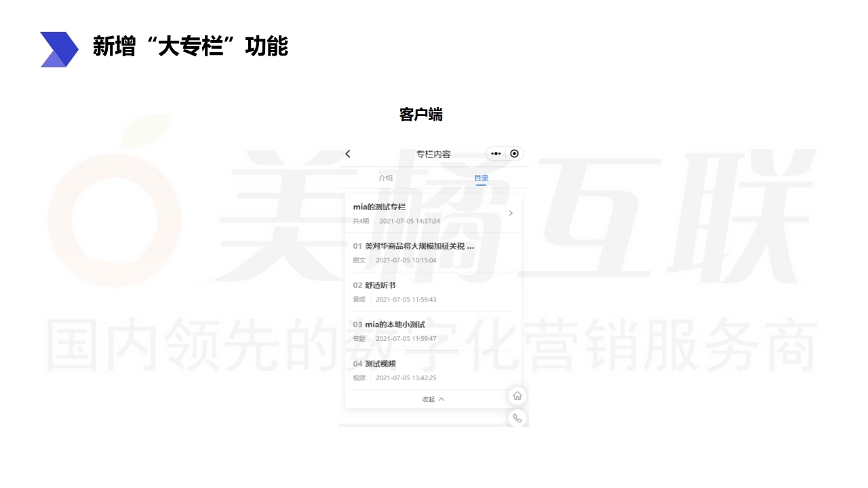The height and width of the screenshot is (488, 868).
Task: Select timestamp 2021-07-05 11:59:47
Action: pyautogui.click(x=406, y=339)
